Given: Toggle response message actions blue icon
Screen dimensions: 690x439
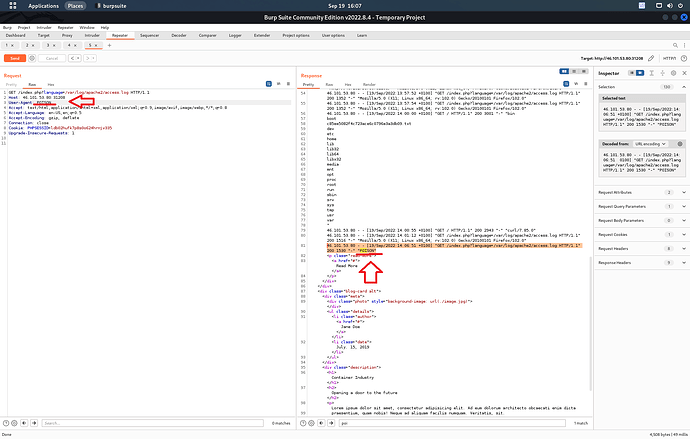Looking at the screenshot, I should (566, 84).
